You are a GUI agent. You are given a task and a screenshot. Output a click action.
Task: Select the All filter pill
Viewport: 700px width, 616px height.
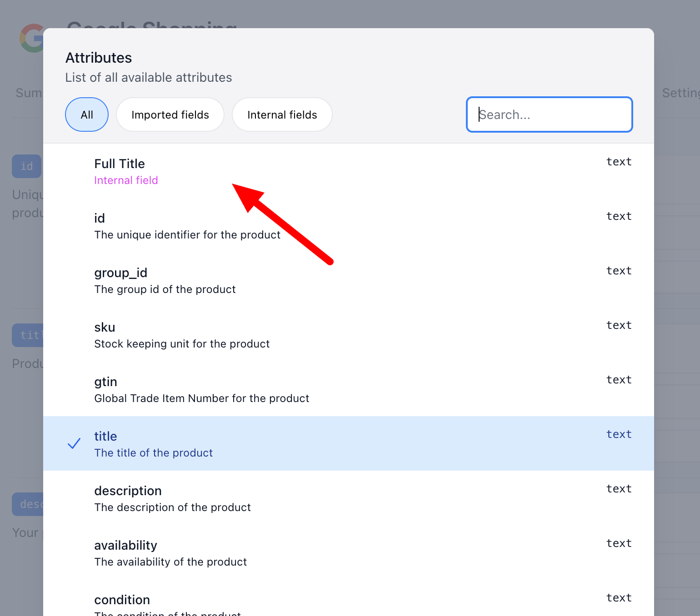[86, 114]
